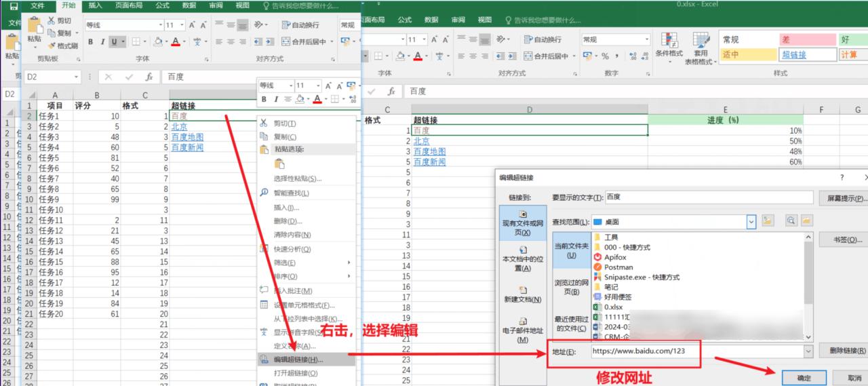Toggle Italic on the floating mini toolbar
868x386 pixels.
click(x=275, y=100)
